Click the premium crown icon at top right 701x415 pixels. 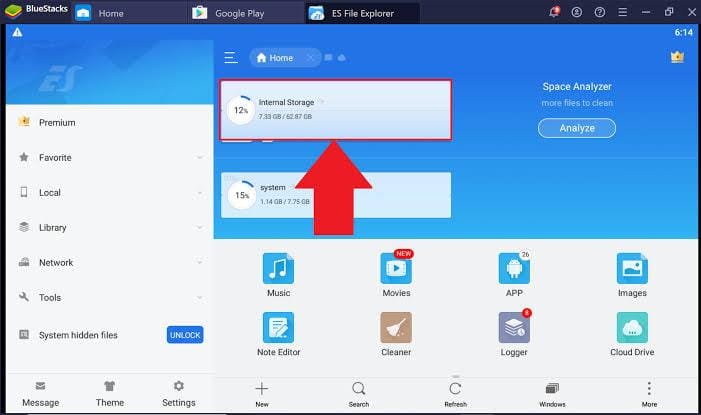(x=677, y=57)
